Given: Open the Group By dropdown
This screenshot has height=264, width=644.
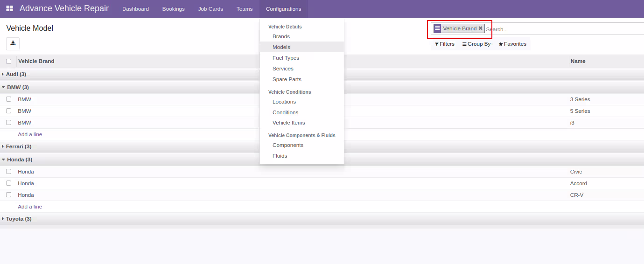Looking at the screenshot, I should click(476, 44).
